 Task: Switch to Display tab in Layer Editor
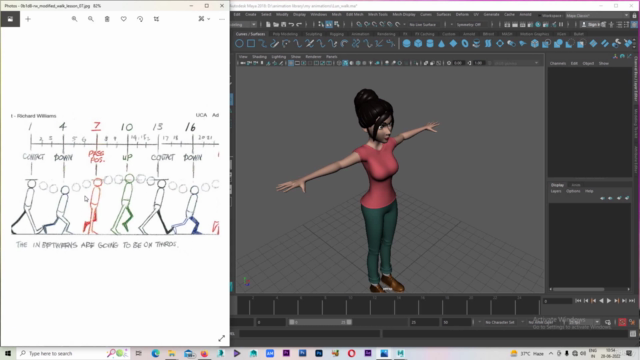[x=557, y=185]
